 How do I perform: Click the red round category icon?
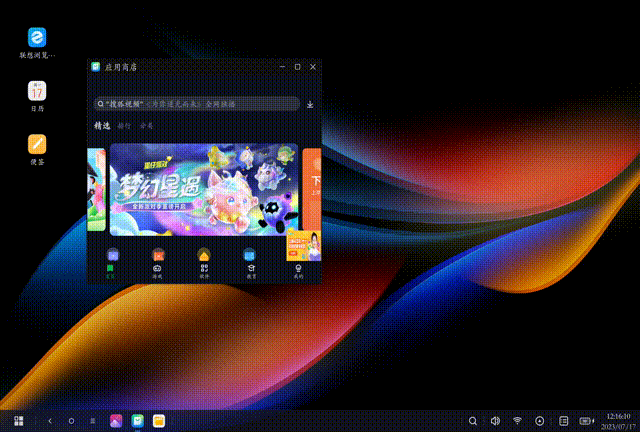point(158,255)
